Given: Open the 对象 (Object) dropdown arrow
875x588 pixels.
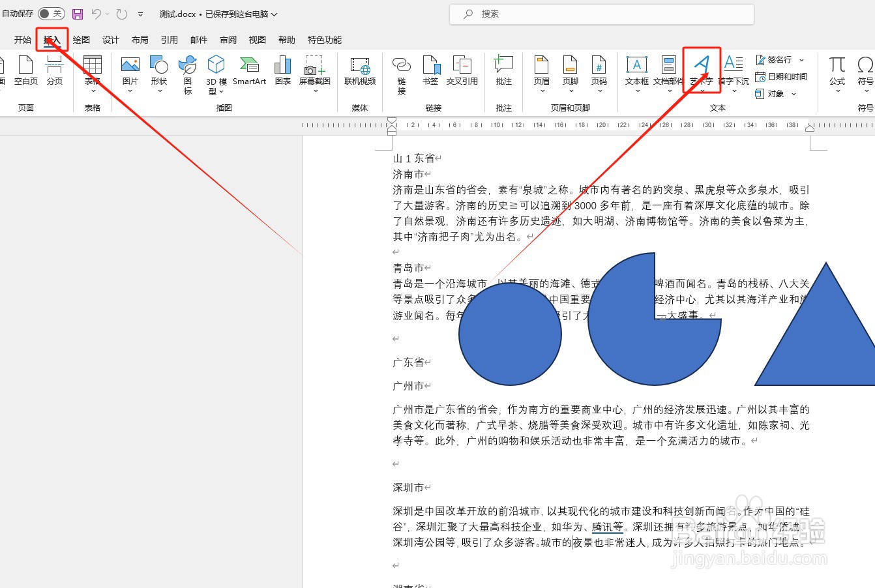Looking at the screenshot, I should coord(792,93).
